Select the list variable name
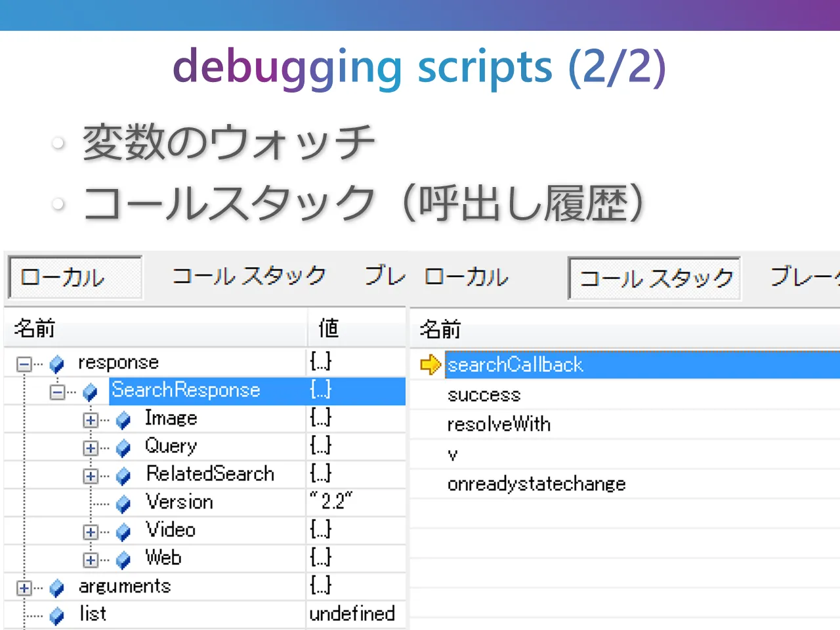This screenshot has height=630, width=840. click(x=93, y=614)
